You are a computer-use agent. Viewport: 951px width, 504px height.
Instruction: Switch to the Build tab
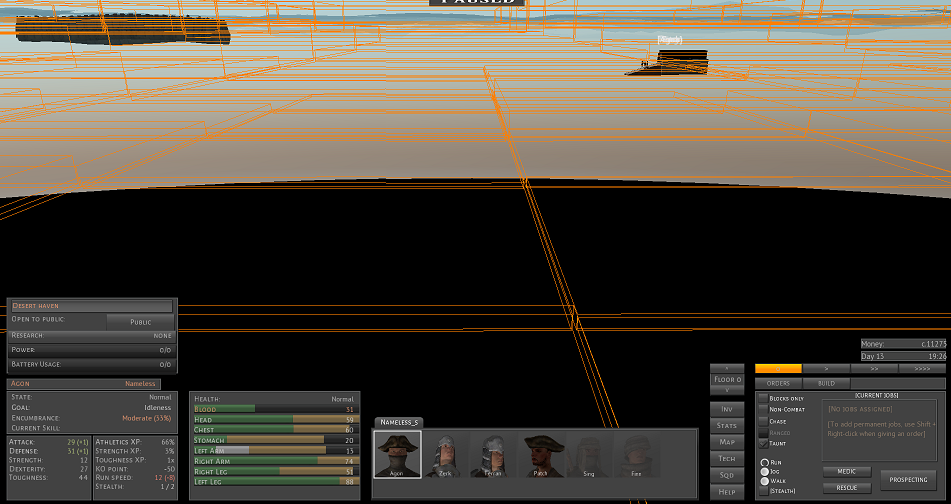point(826,383)
